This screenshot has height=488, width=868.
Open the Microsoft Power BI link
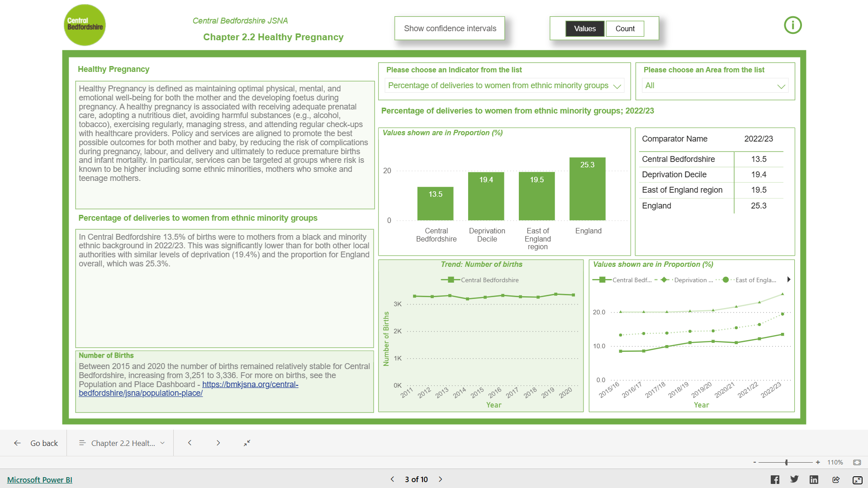click(40, 480)
